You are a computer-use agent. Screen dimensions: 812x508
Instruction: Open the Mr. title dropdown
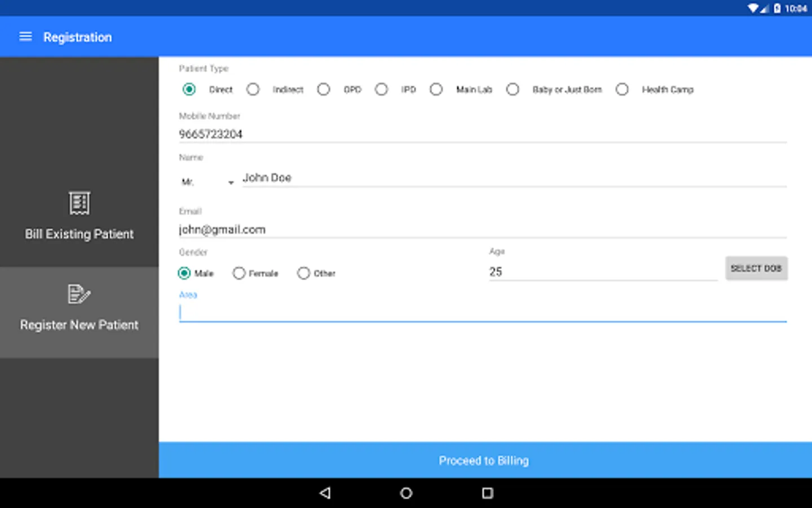coord(207,182)
